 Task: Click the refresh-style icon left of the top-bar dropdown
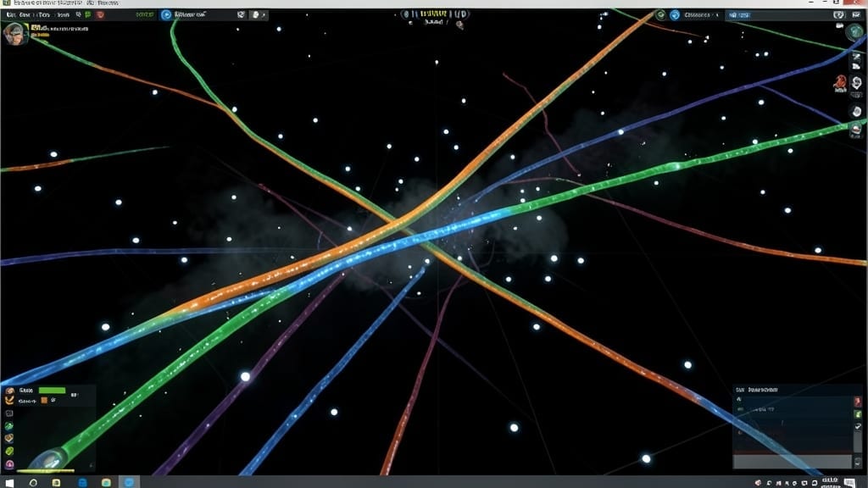click(241, 15)
